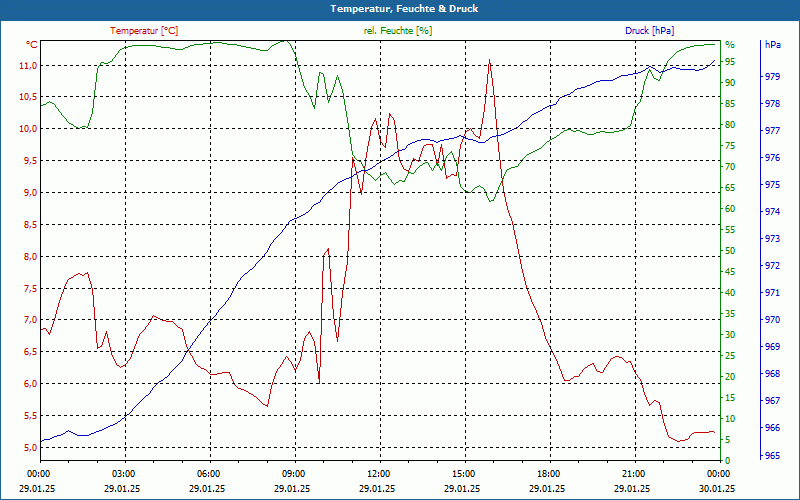The height and width of the screenshot is (500, 800).
Task: Click the '03:00' time axis label
Action: [124, 473]
